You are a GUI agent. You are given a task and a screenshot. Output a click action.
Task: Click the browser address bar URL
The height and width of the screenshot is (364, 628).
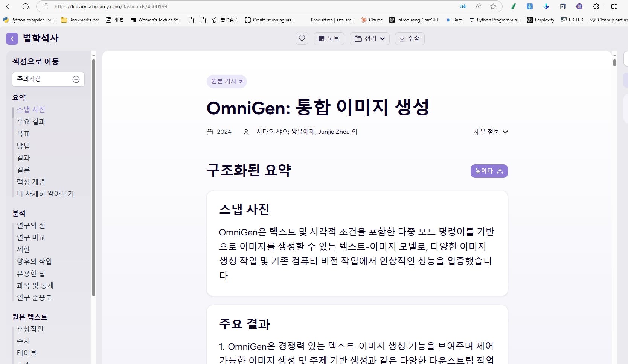click(x=111, y=6)
